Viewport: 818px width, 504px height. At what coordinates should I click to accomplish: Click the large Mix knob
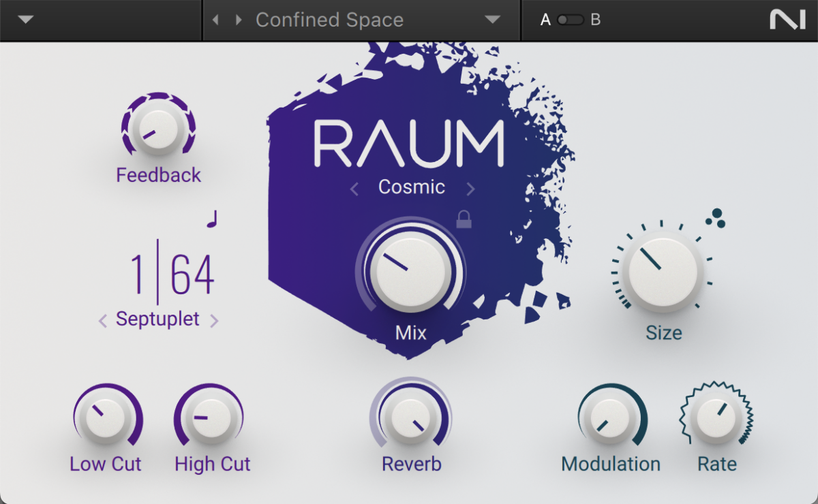tap(410, 270)
